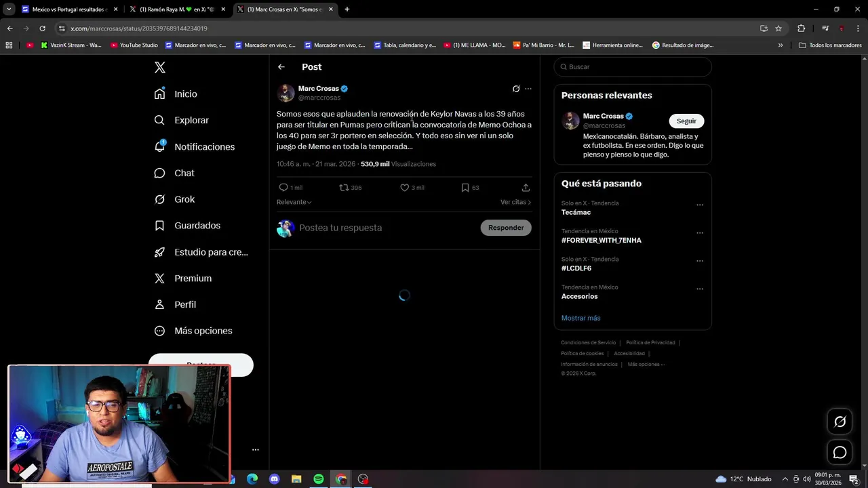Open the floating chat messages button
Image resolution: width=868 pixels, height=488 pixels.
840,452
